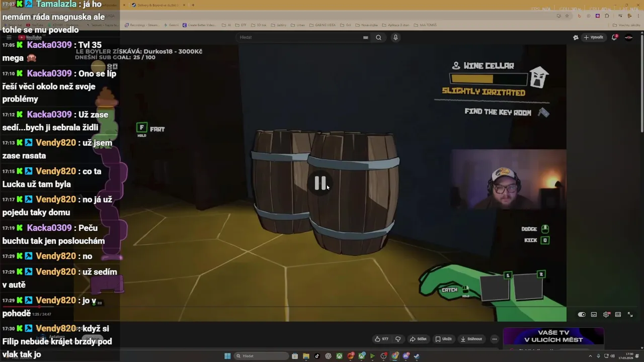Open YouTube account avatar menu
Image resolution: width=644 pixels, height=362 pixels.
(629, 37)
